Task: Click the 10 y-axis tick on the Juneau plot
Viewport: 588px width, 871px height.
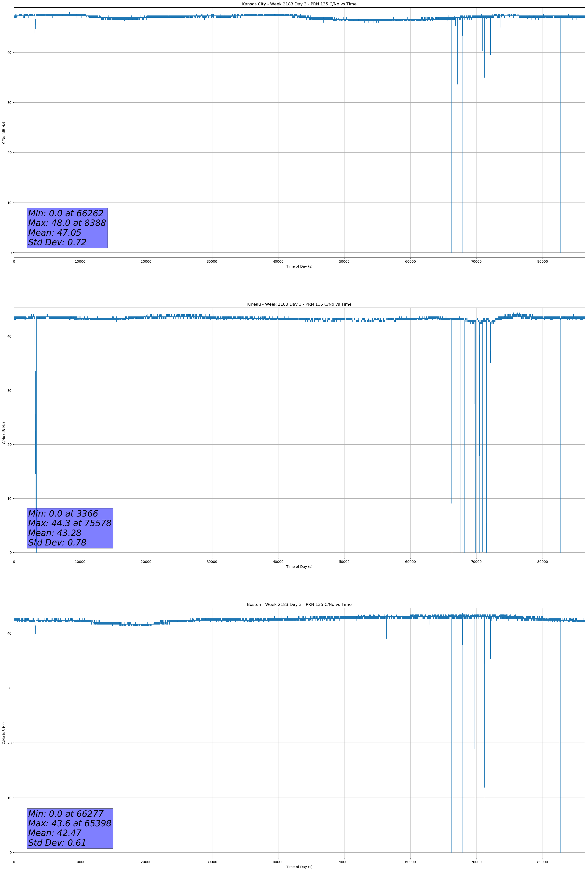Action: point(9,498)
